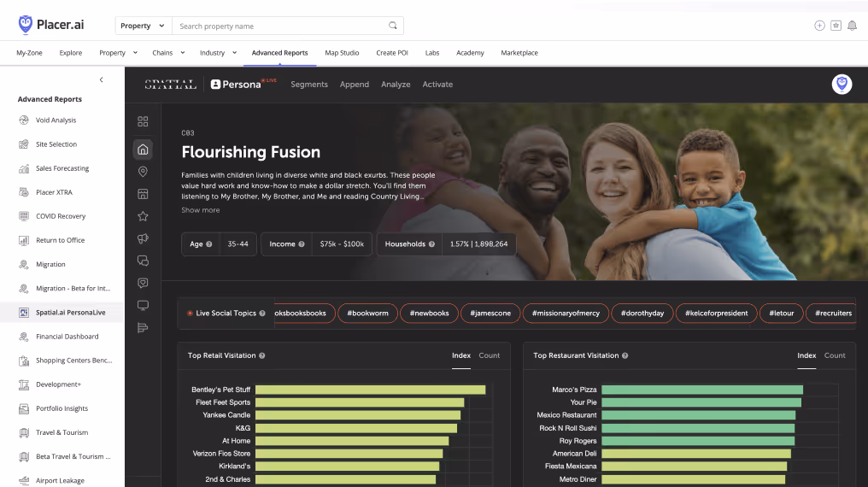Click the dashboard grid icon in dark sidebar
The width and height of the screenshot is (868, 487).
(x=143, y=121)
